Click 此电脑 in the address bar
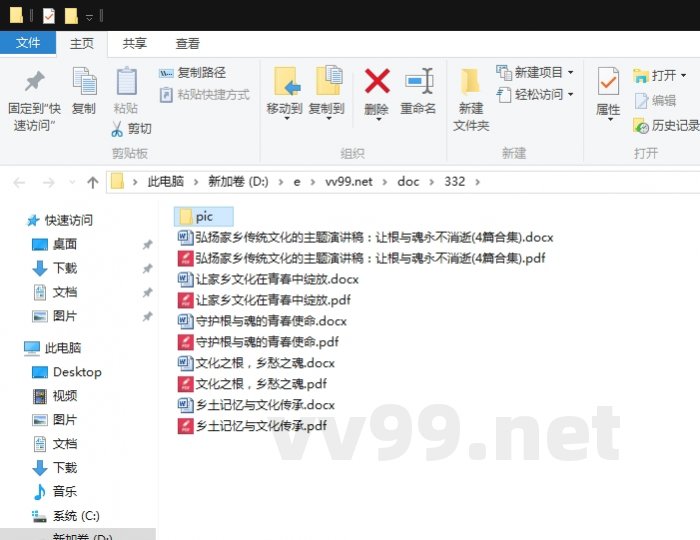The width and height of the screenshot is (700, 540). [166, 182]
